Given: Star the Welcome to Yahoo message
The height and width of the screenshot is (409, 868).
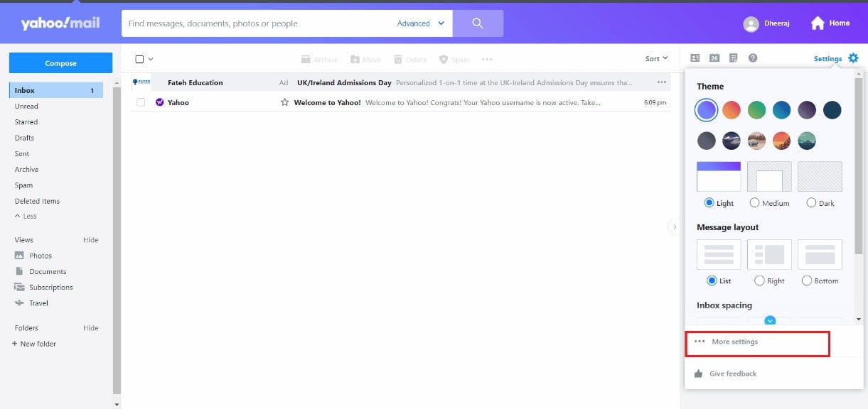Looking at the screenshot, I should (x=285, y=102).
